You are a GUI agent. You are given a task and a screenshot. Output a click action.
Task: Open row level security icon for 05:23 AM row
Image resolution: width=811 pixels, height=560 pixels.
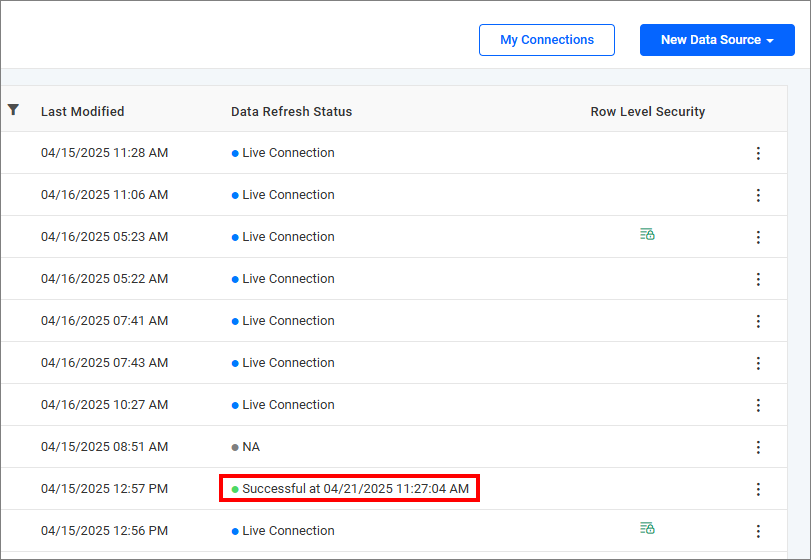(647, 234)
